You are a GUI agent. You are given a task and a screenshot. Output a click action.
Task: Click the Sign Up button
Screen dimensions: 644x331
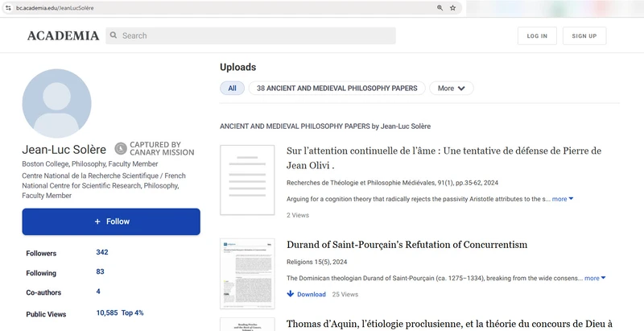584,36
